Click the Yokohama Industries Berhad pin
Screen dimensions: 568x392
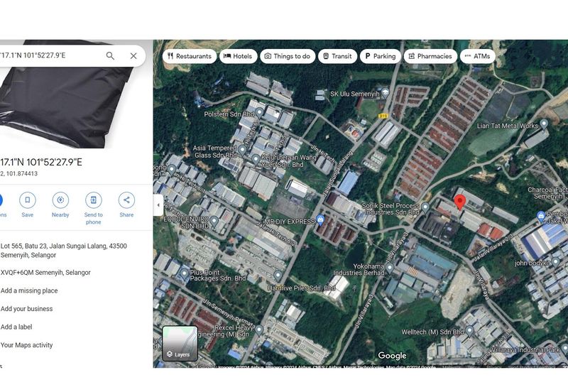[389, 268]
